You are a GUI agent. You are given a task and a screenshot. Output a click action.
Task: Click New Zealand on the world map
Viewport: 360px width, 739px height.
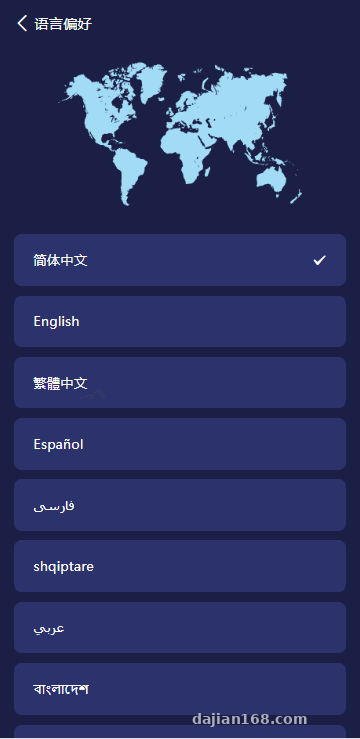(296, 197)
